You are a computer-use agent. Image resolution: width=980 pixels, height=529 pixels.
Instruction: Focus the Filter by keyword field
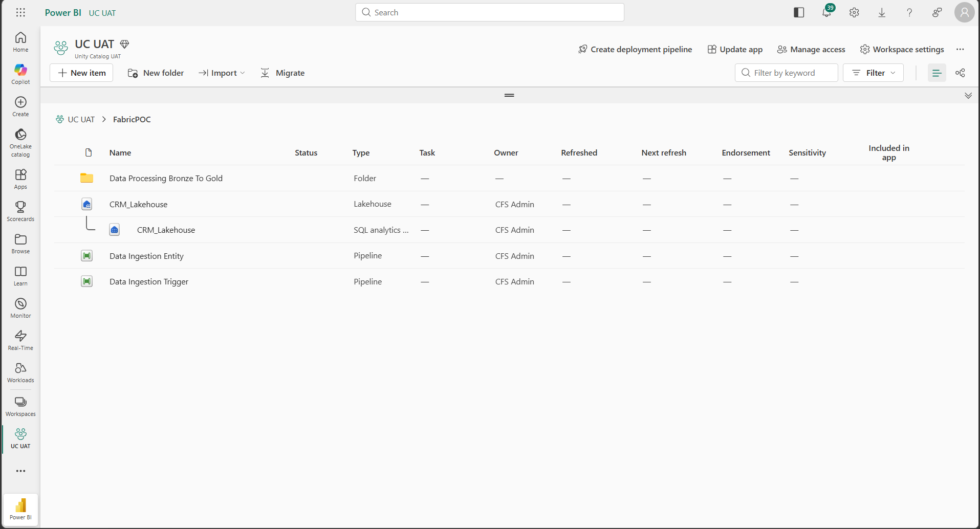point(787,73)
